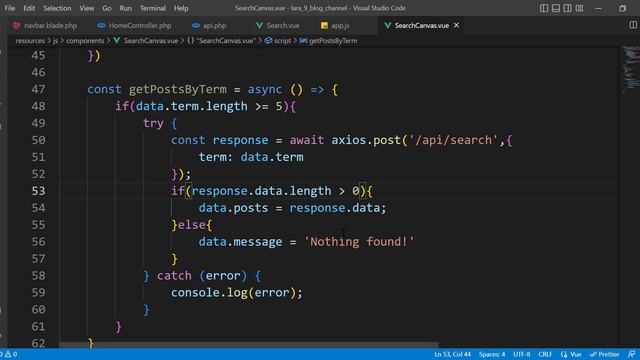
Task: Select the SearchCanvas.vue file breadcrumb
Action: [146, 41]
